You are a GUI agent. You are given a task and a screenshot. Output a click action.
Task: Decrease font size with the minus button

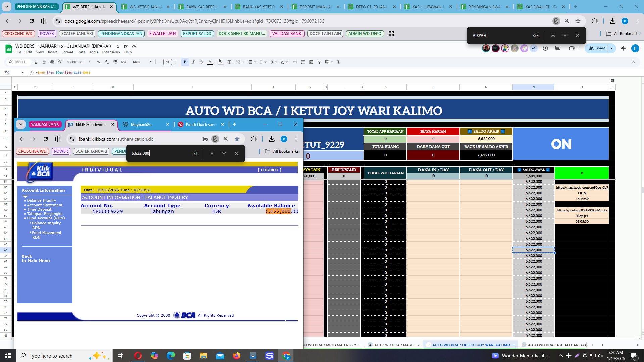(159, 62)
